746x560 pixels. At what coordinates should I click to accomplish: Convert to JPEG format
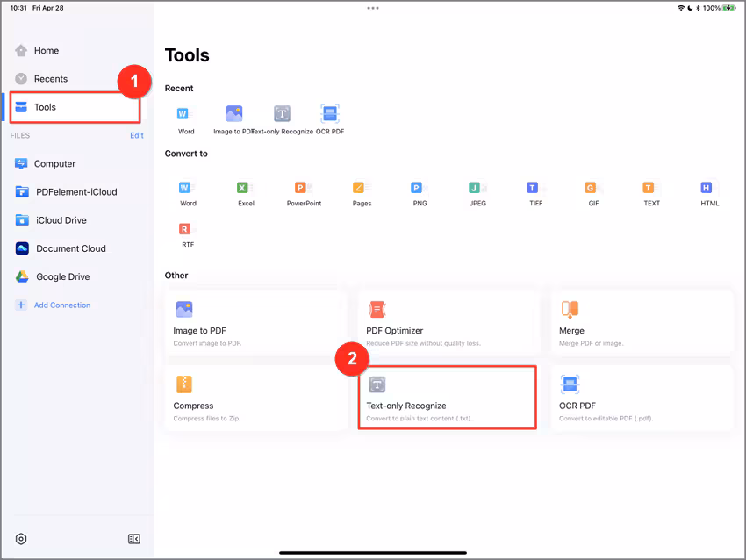pyautogui.click(x=477, y=193)
